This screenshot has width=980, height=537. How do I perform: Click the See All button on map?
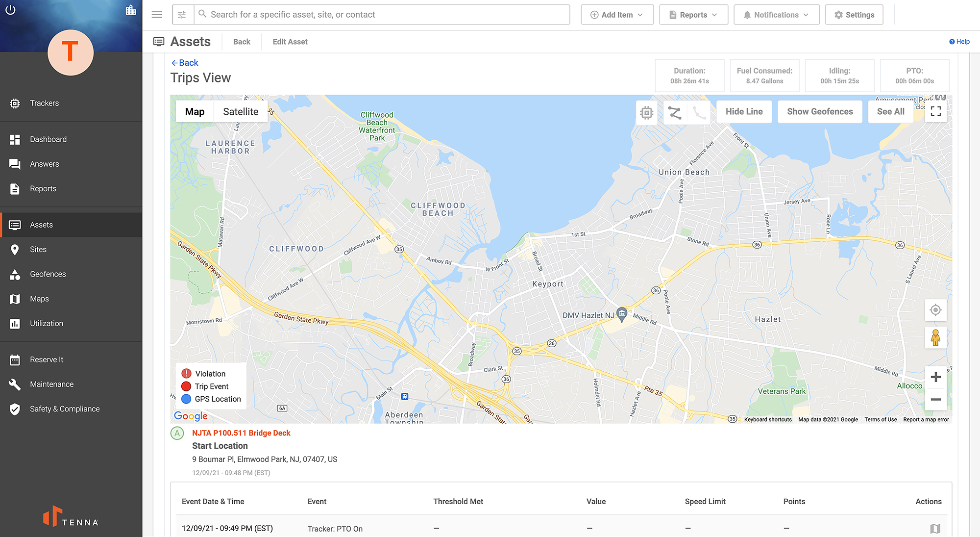pos(891,111)
